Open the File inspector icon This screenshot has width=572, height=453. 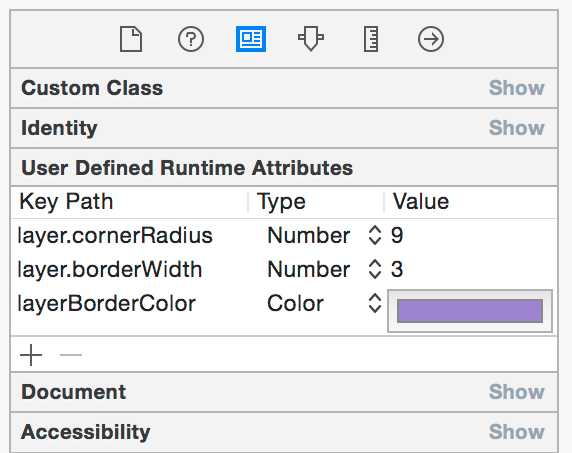pos(131,39)
